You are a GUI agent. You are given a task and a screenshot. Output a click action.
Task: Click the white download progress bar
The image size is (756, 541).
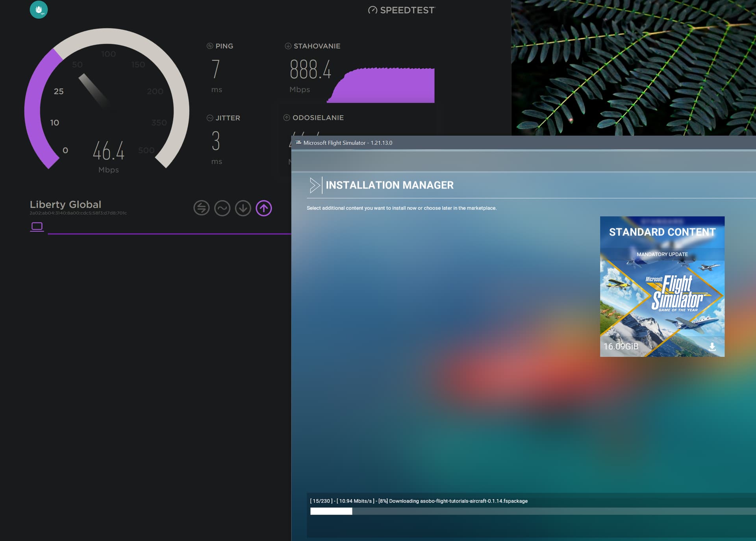[331, 511]
